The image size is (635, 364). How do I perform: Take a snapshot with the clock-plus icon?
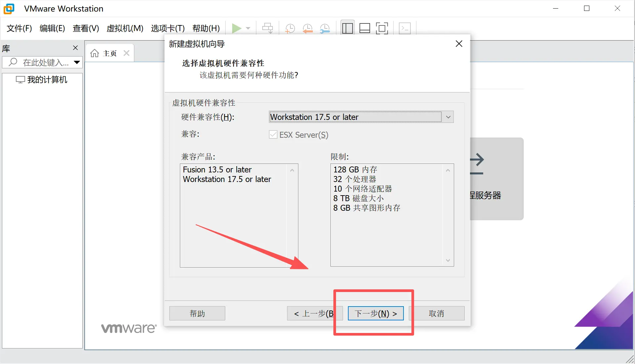pos(290,28)
